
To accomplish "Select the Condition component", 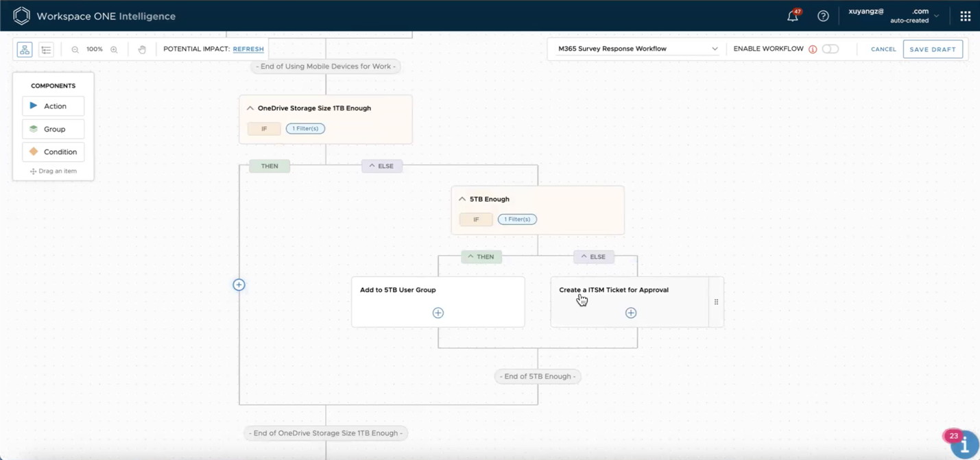I will tap(53, 152).
